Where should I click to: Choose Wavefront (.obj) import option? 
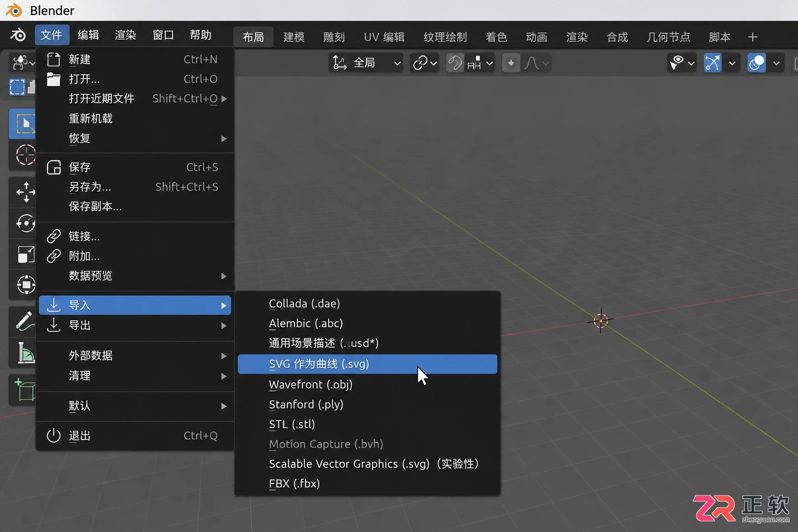[367, 385]
